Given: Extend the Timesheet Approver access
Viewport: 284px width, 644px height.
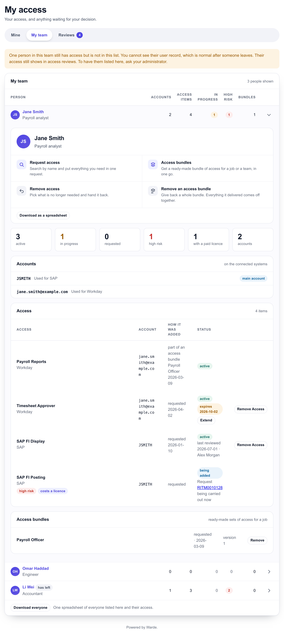Looking at the screenshot, I should click(x=206, y=420).
